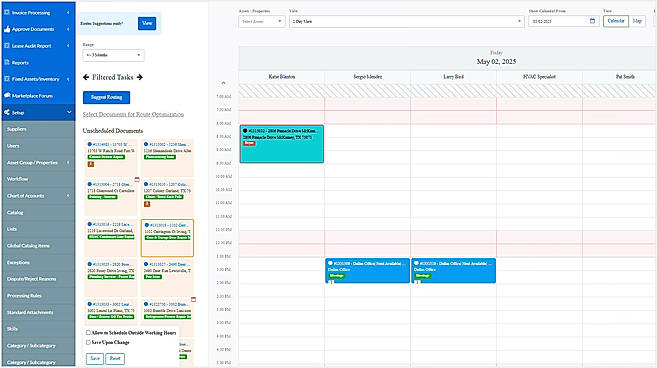The height and width of the screenshot is (368, 657).
Task: Click the blue dot on the 1236 Shenandoah Drive card
Action: pos(146,144)
